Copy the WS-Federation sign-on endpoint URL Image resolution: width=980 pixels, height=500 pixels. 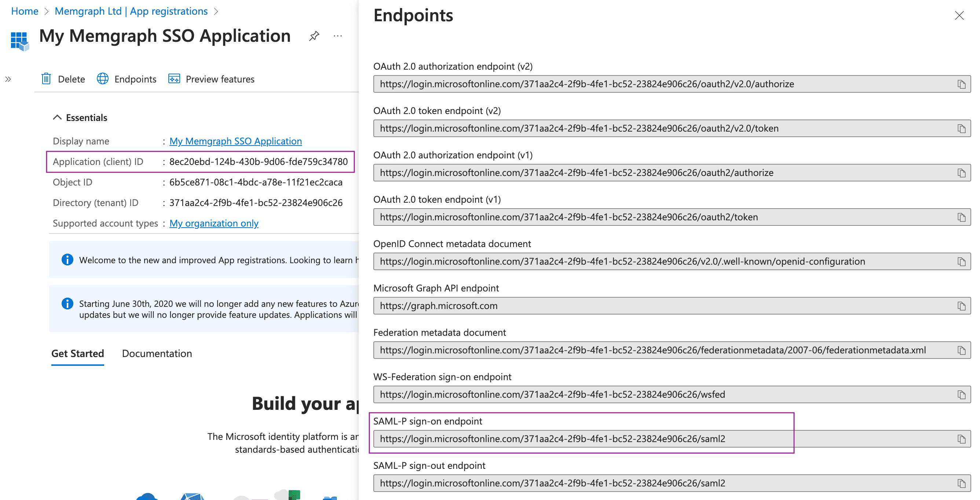click(x=961, y=395)
